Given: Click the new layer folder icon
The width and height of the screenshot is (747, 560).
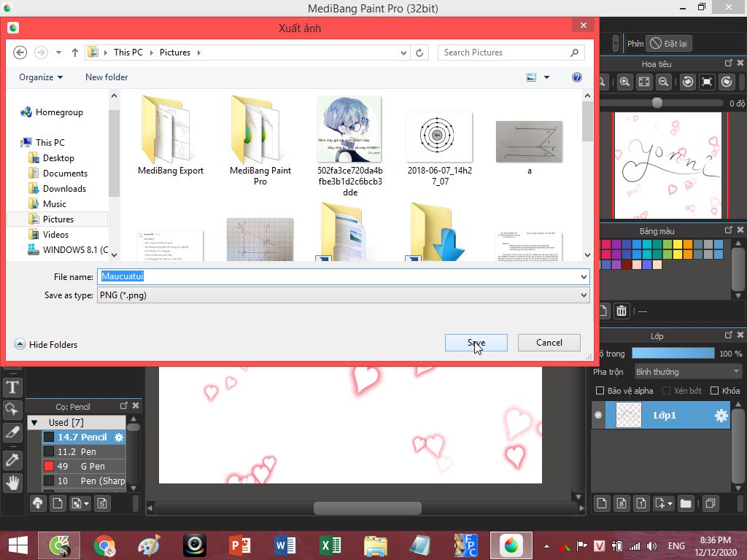Looking at the screenshot, I should click(686, 503).
